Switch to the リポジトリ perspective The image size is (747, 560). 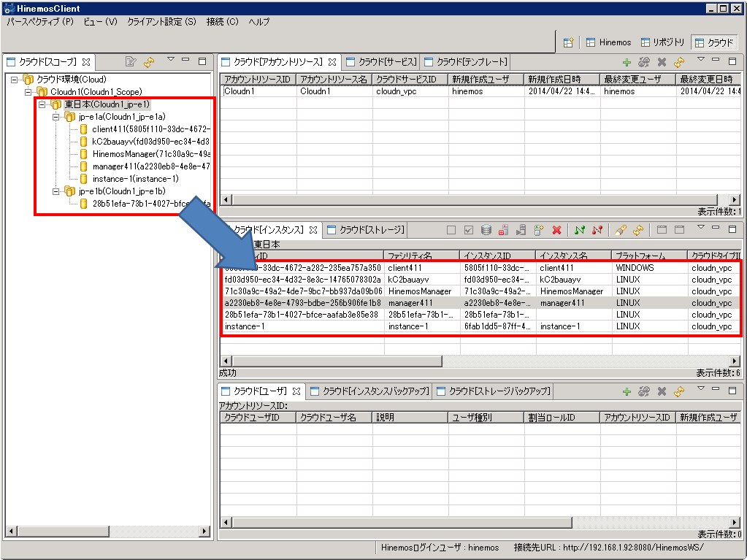(662, 42)
